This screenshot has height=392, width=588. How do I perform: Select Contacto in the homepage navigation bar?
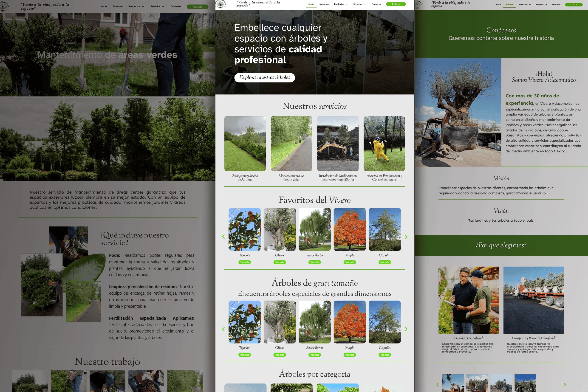pos(376,4)
